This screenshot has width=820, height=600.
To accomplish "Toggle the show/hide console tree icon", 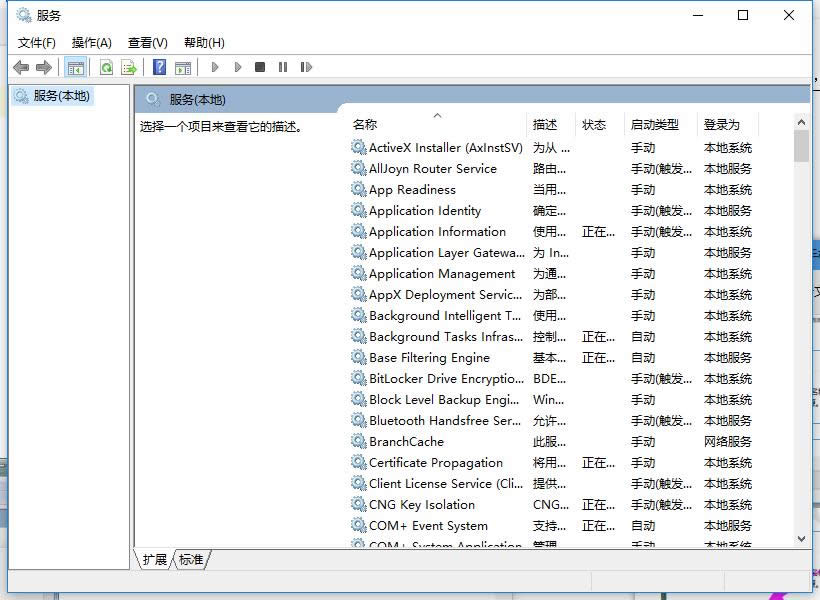I will point(75,67).
